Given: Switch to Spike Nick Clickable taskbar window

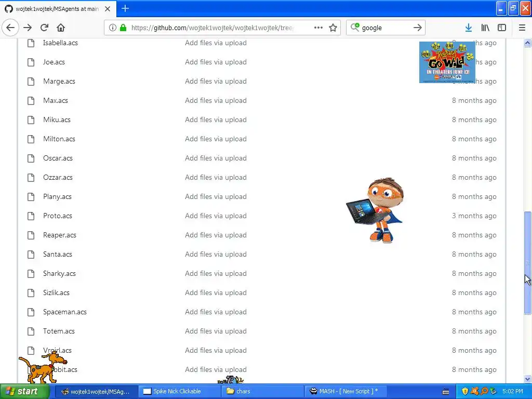Looking at the screenshot, I should (x=179, y=392).
